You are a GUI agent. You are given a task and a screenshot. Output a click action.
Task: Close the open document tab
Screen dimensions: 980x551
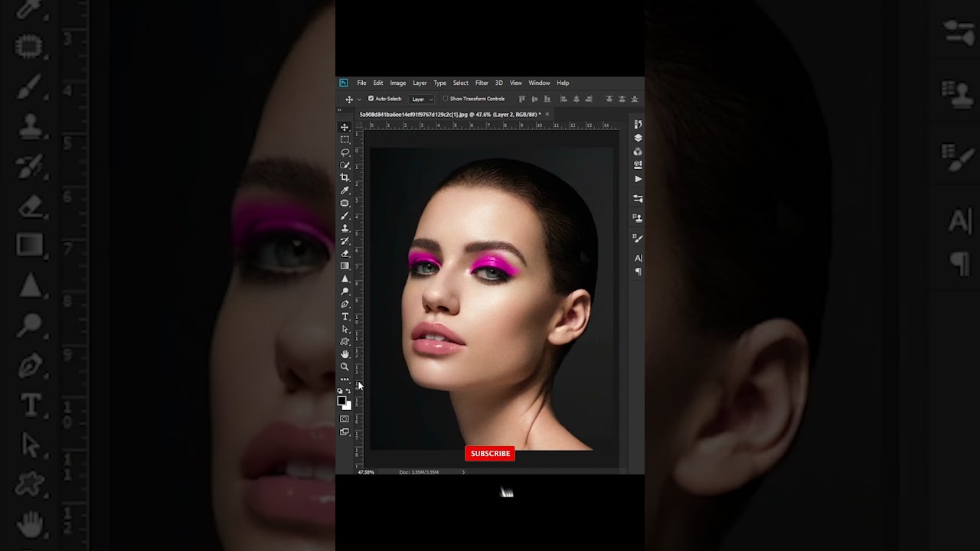pos(547,114)
